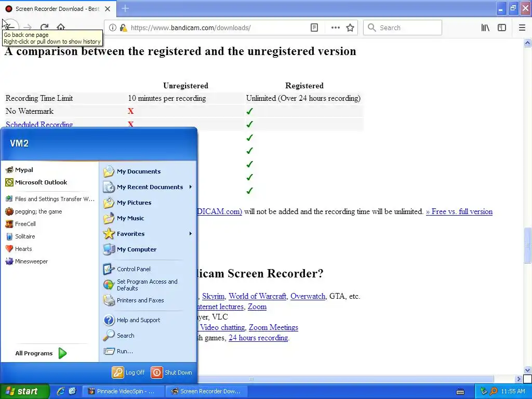Screen dimensions: 532x399
Task: Close the Screen Recorder Download tab
Action: click(108, 9)
